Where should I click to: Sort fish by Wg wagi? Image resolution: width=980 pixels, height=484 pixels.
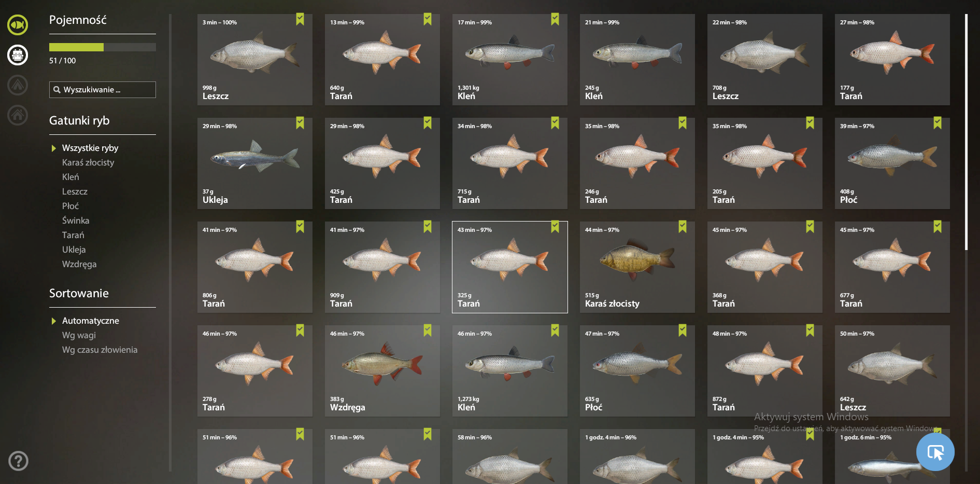pos(79,335)
